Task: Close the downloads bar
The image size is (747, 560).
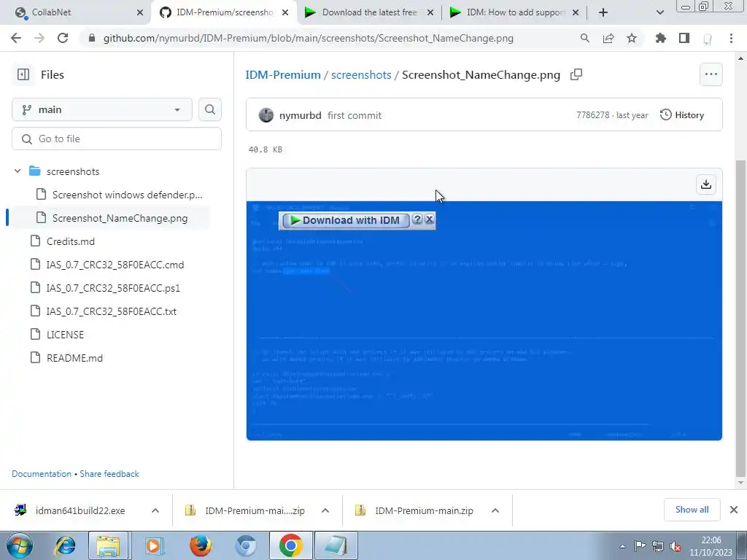Action: tap(734, 510)
